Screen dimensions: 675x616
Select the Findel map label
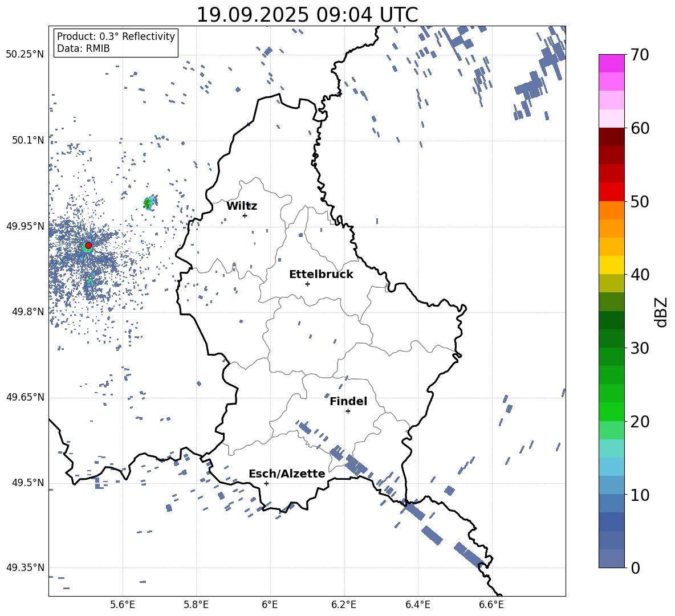[348, 401]
